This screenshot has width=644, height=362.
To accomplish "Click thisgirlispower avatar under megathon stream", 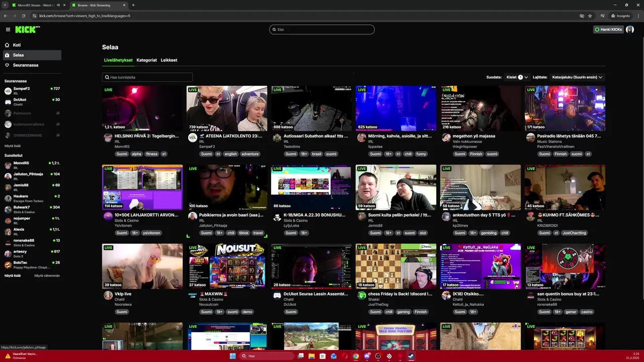I will point(446,139).
